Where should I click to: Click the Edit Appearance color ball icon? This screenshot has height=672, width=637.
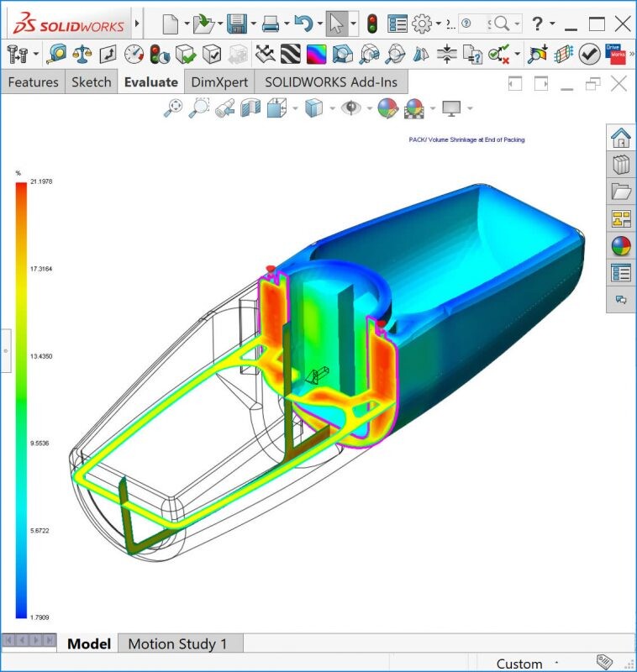(387, 108)
